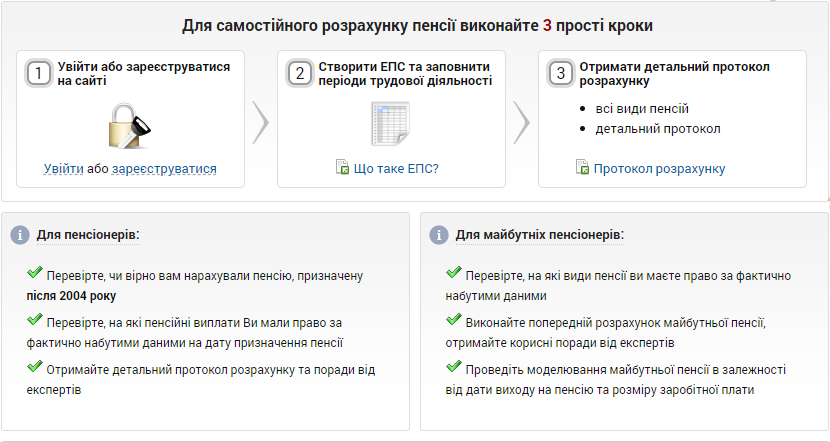Click the green checkmark beside 'після 2004 року' item
The height and width of the screenshot is (442, 830).
(x=35, y=272)
